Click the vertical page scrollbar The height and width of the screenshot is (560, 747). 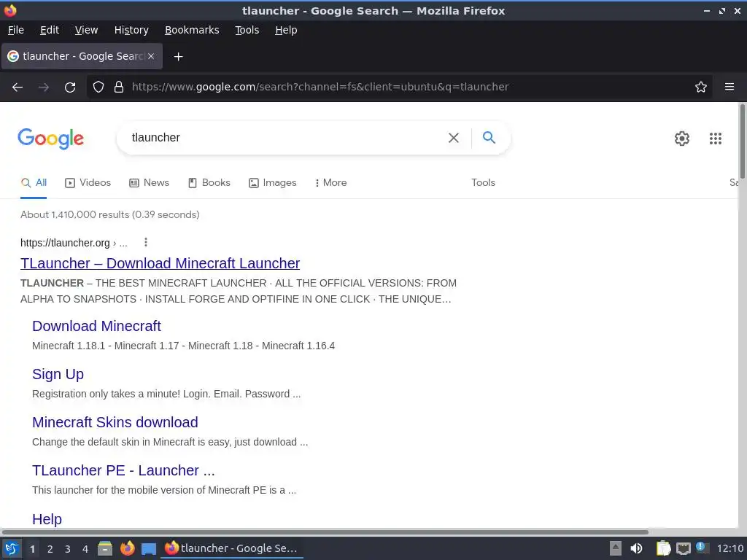point(742,142)
